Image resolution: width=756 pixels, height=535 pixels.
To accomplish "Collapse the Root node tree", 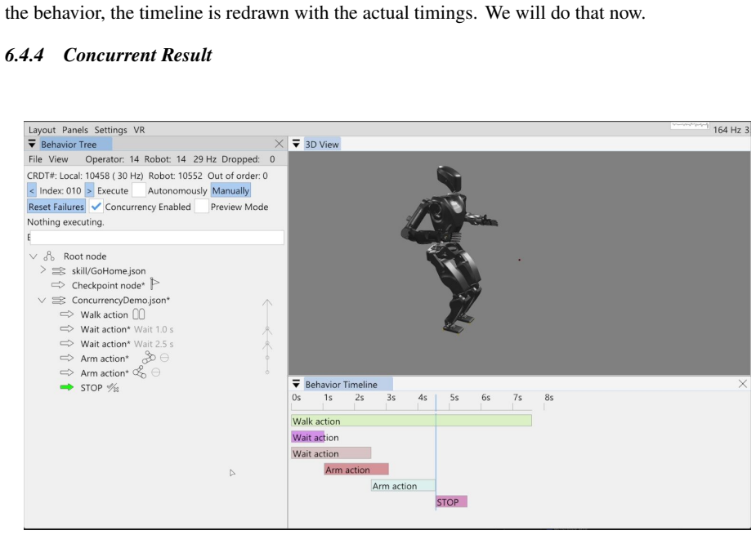I will coord(34,256).
